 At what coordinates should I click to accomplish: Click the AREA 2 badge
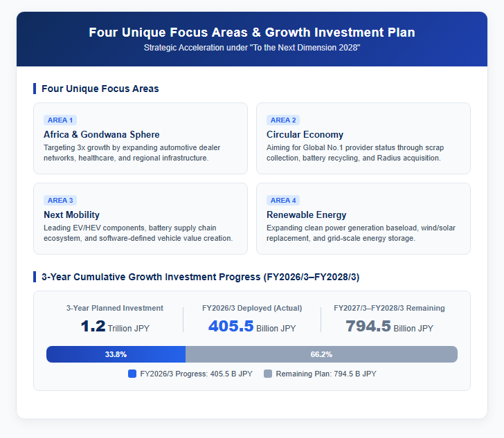283,120
